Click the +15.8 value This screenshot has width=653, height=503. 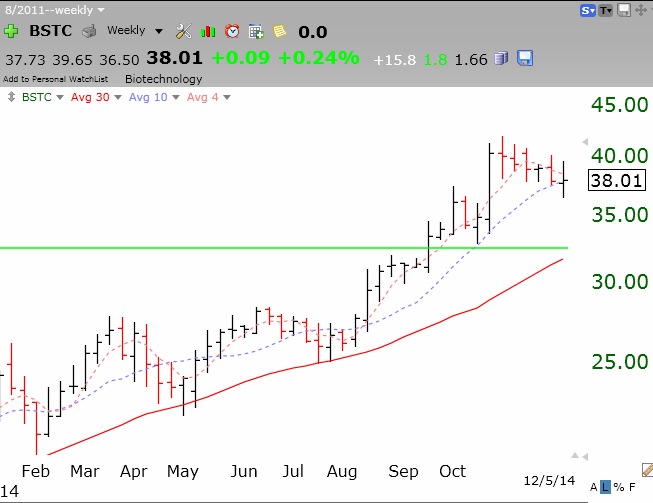point(395,60)
